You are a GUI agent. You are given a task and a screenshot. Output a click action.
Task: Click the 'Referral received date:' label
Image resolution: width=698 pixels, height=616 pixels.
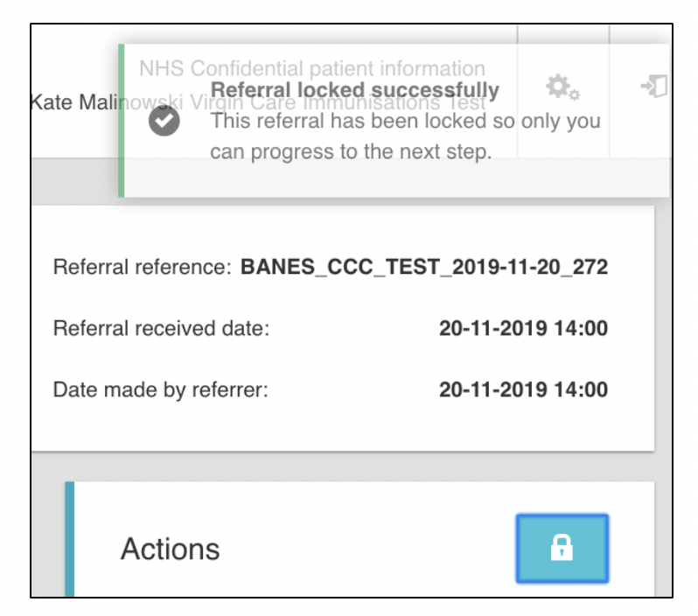pos(161,329)
